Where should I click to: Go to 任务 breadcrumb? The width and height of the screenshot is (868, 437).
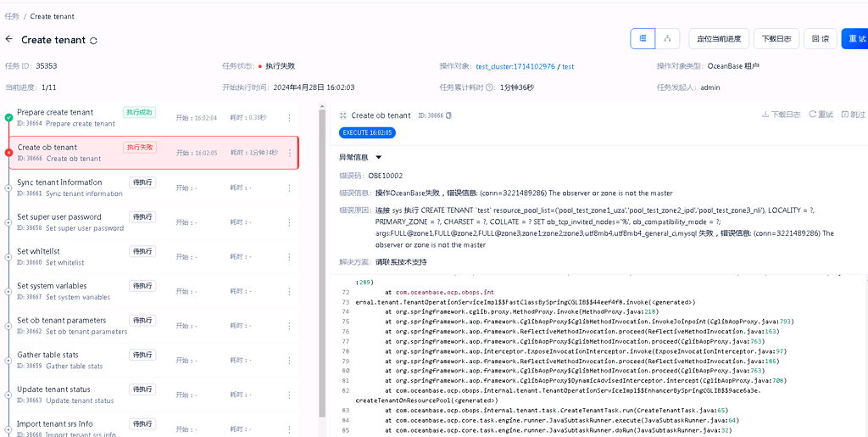coord(12,16)
